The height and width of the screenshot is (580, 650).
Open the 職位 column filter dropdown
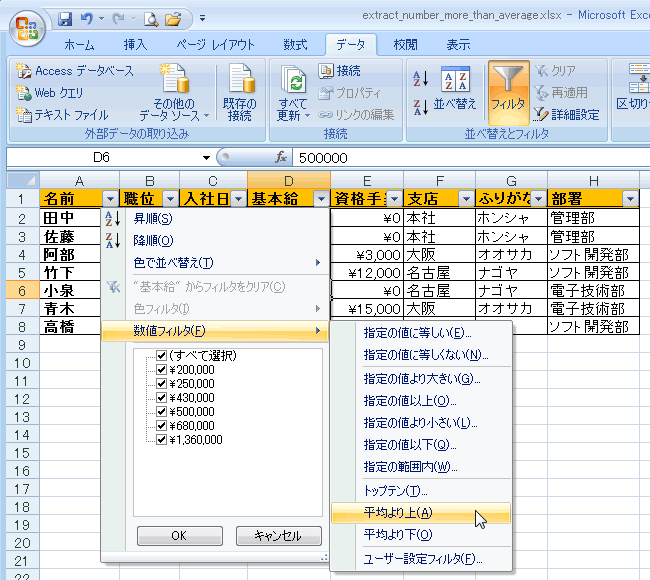pyautogui.click(x=170, y=199)
